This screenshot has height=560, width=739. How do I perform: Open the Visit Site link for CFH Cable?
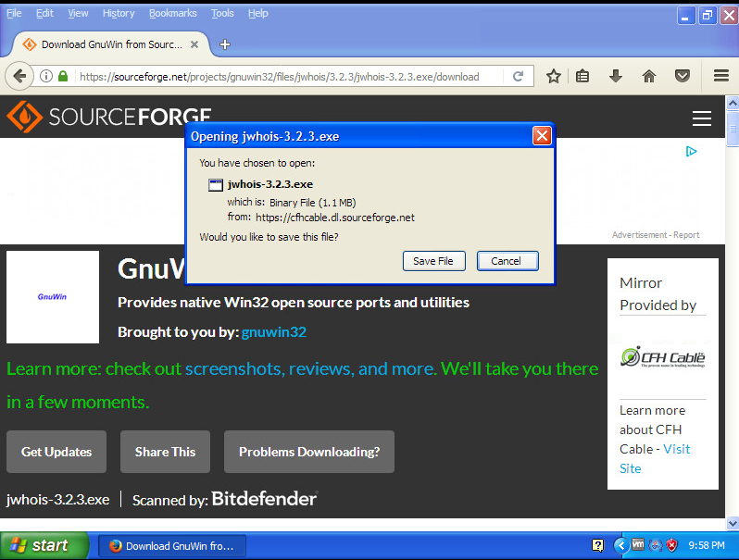click(655, 459)
